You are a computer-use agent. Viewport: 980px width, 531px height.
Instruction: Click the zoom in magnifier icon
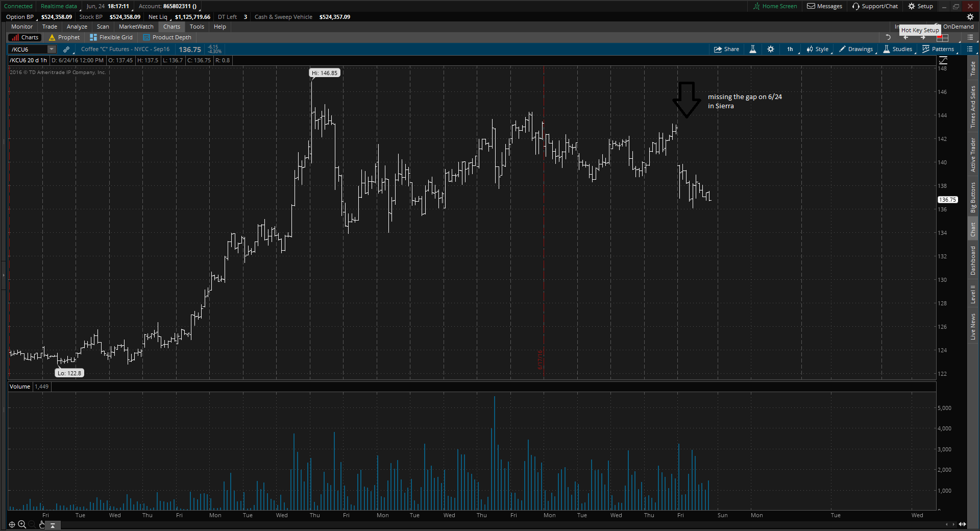[x=22, y=524]
